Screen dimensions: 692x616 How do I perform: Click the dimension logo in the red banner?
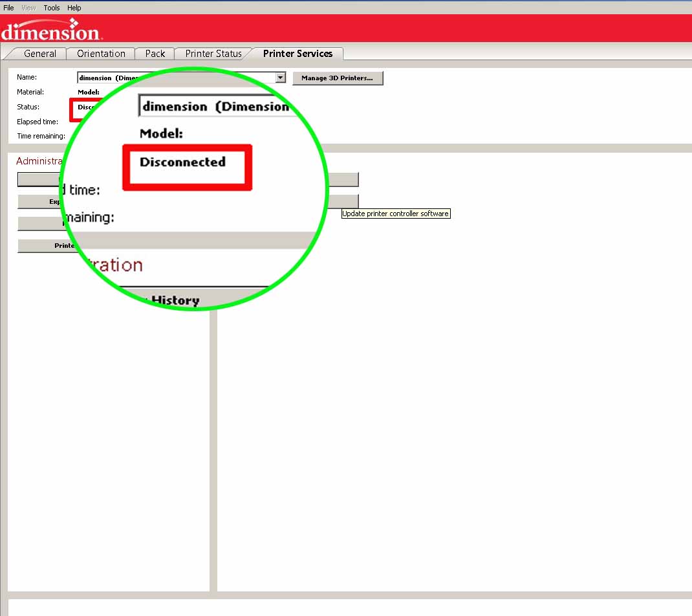[x=51, y=30]
